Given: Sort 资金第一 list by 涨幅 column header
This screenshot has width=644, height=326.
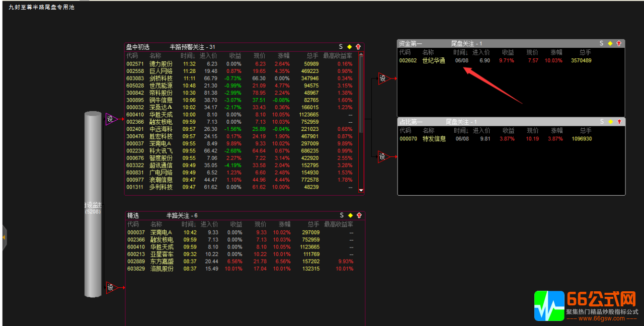Looking at the screenshot, I should click(x=556, y=52).
